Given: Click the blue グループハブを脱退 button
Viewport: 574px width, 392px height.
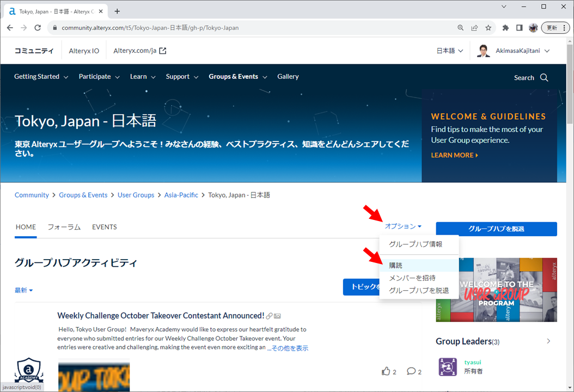Looking at the screenshot, I should [x=496, y=229].
